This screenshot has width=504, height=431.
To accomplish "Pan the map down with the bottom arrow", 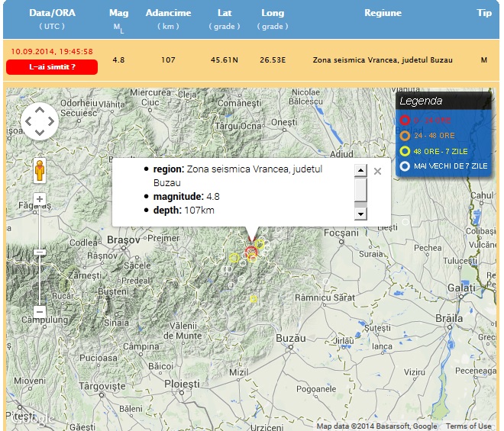I will (40, 133).
